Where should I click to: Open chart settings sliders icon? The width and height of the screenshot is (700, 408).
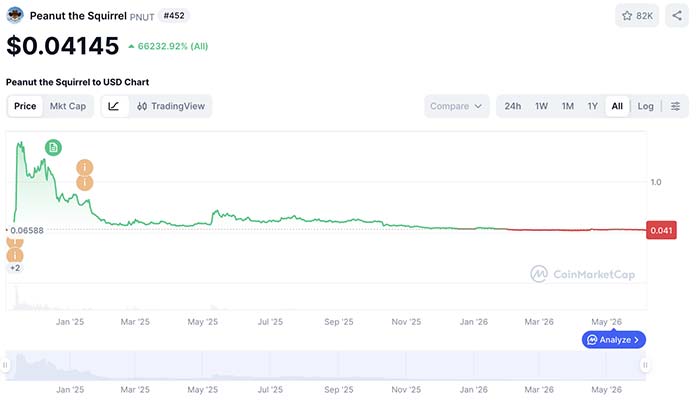(675, 106)
